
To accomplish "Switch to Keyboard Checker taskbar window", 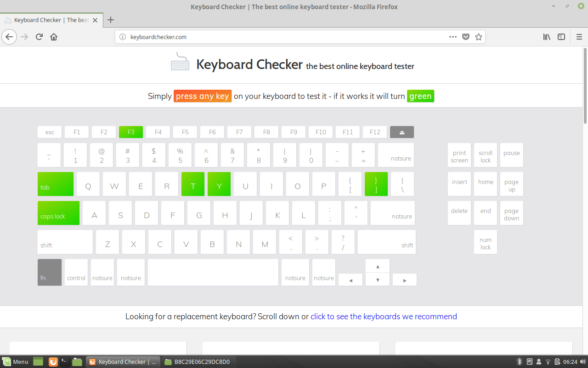I will point(123,362).
